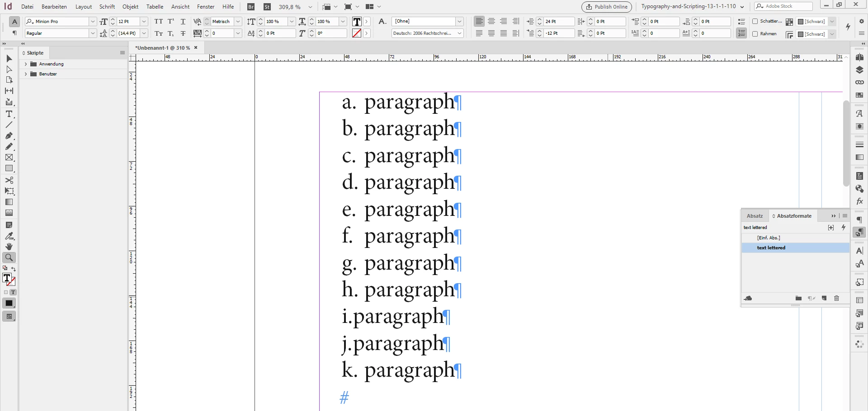Image resolution: width=868 pixels, height=411 pixels.
Task: Select the text lettered paragraph style
Action: [795, 248]
